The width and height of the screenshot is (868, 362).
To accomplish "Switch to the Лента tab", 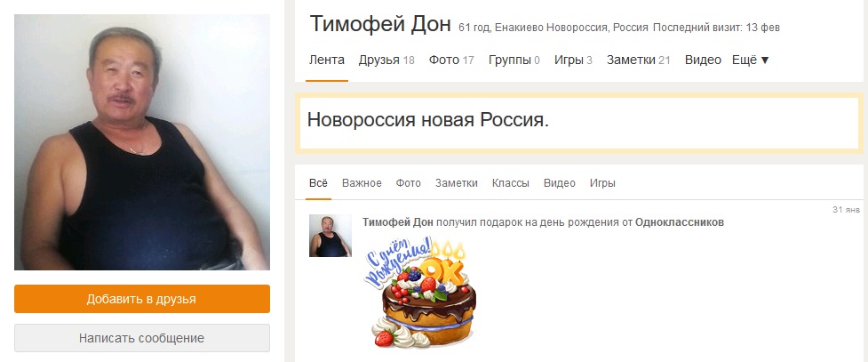I will [x=327, y=60].
